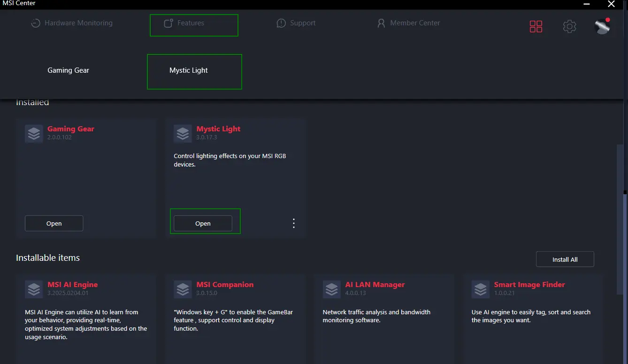The height and width of the screenshot is (364, 628).
Task: Click AI LAN Manager version 4.0.0.13
Action: (x=356, y=293)
